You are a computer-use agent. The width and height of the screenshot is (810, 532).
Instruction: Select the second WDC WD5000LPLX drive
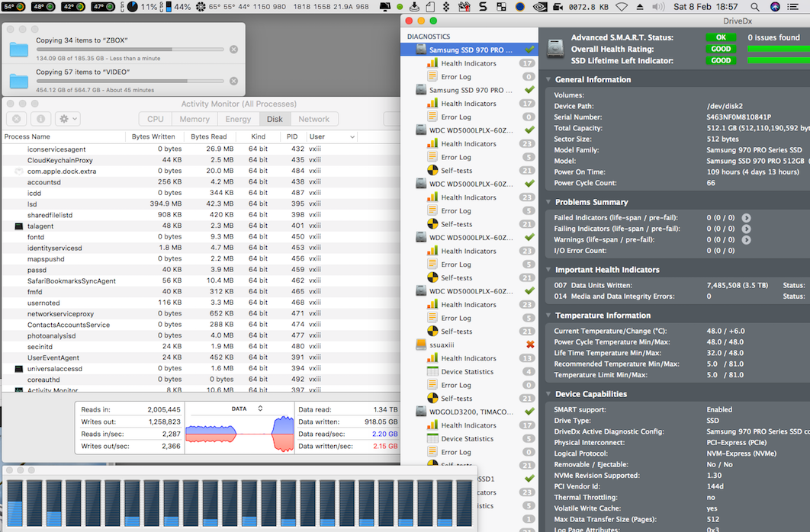[469, 184]
